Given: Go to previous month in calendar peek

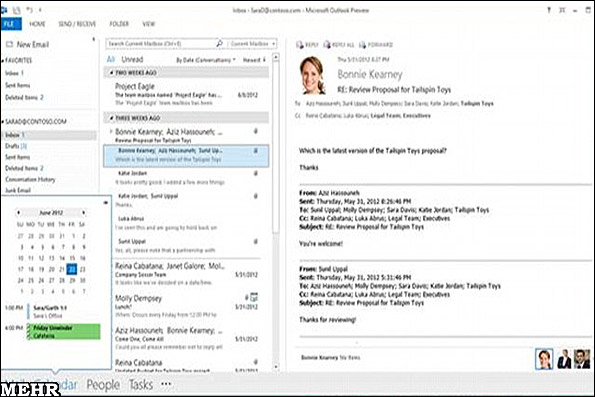Looking at the screenshot, I should pos(18,213).
